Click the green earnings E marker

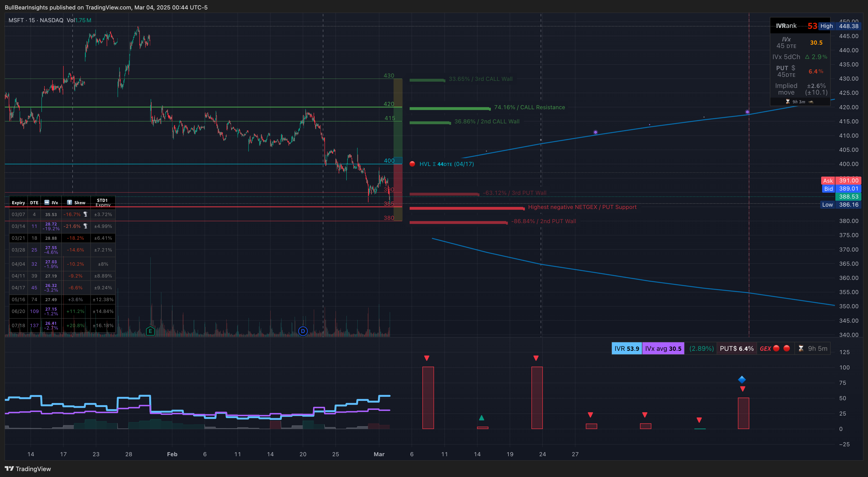click(x=150, y=331)
